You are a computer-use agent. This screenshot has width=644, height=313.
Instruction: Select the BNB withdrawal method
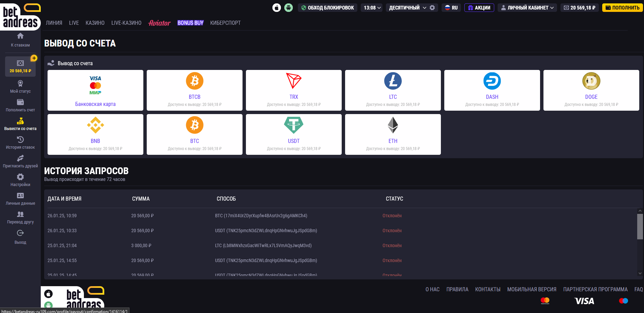click(95, 134)
